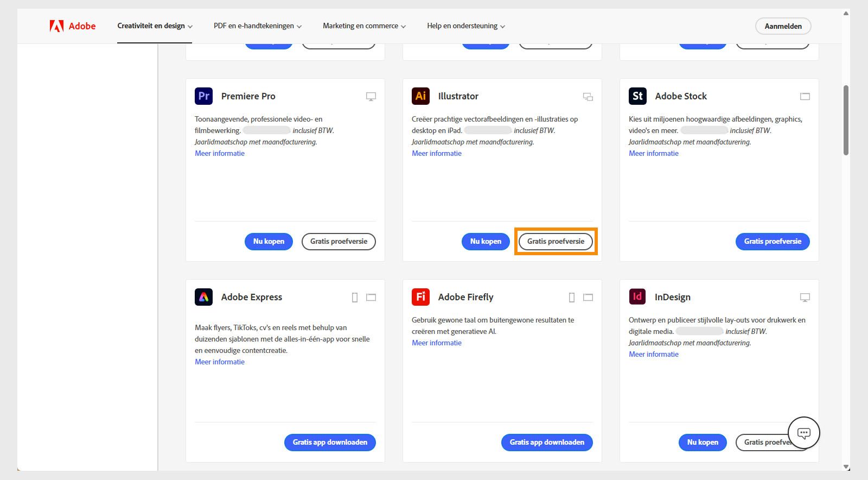
Task: Click the Adobe Stock St icon
Action: click(637, 96)
